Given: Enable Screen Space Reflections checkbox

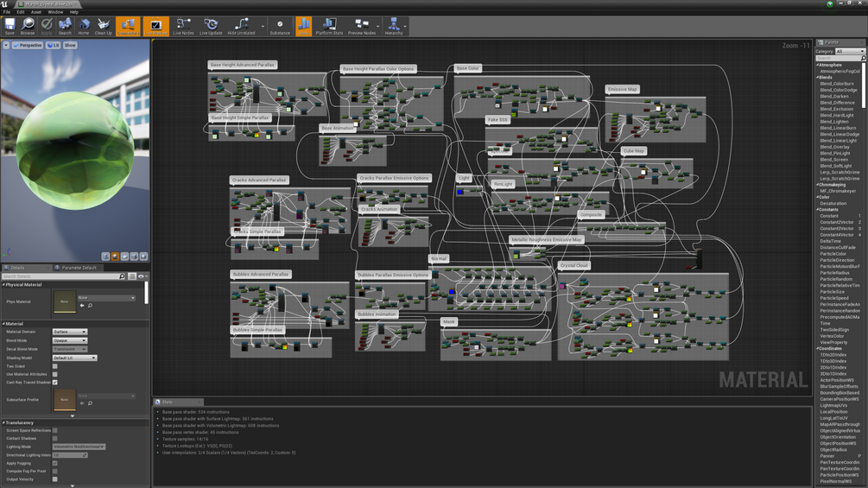Looking at the screenshot, I should point(54,430).
